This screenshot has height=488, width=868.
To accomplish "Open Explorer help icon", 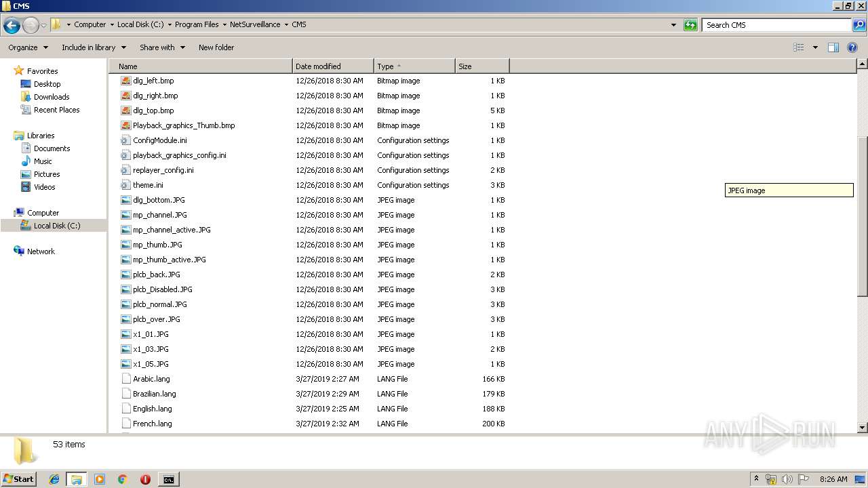I will [x=853, y=47].
